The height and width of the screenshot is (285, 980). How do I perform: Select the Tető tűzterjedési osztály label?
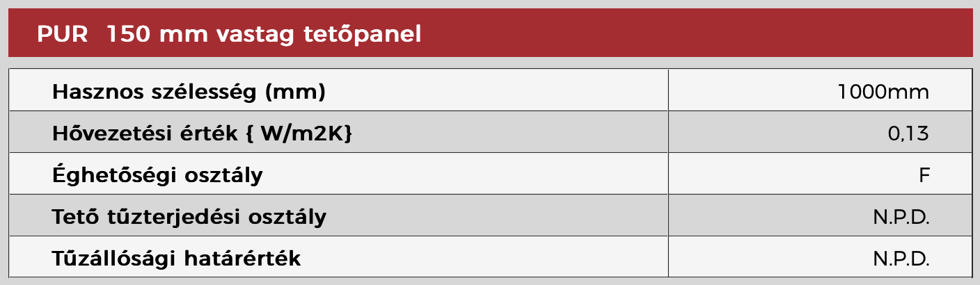coord(189,217)
